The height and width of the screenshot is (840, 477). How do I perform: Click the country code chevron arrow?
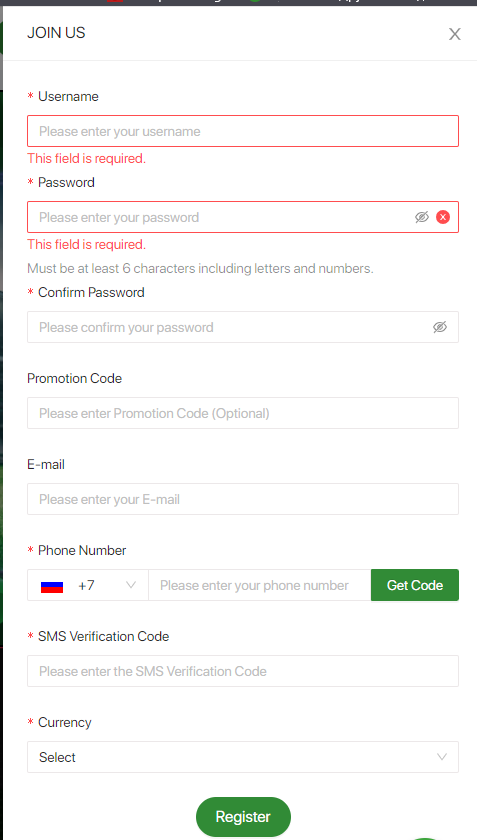click(x=130, y=585)
